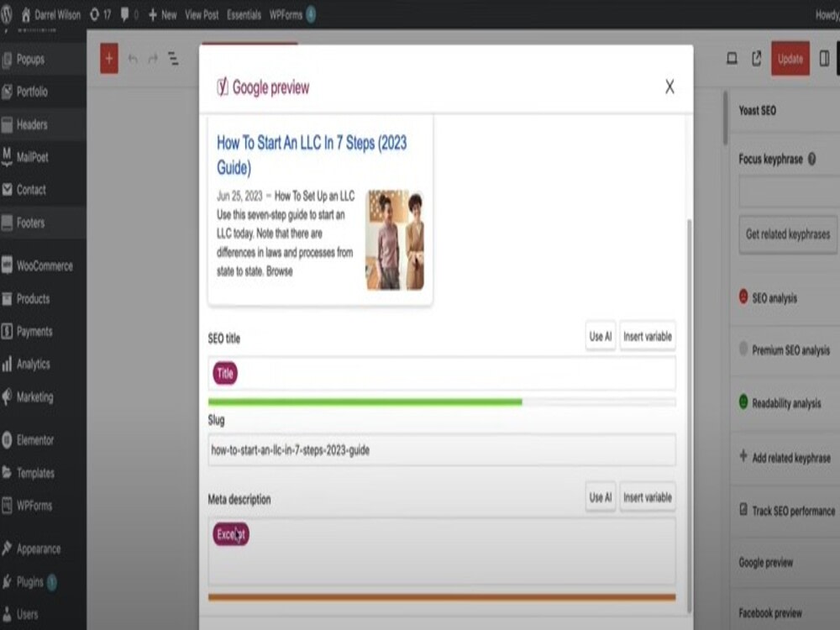This screenshot has width=840, height=630.
Task: Click Use AI for SEO title
Action: [x=601, y=337]
